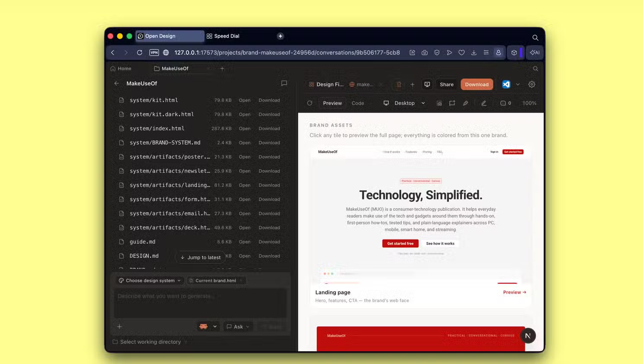This screenshot has width=643, height=364.
Task: Select the DESIGN.md file row
Action: [200, 256]
